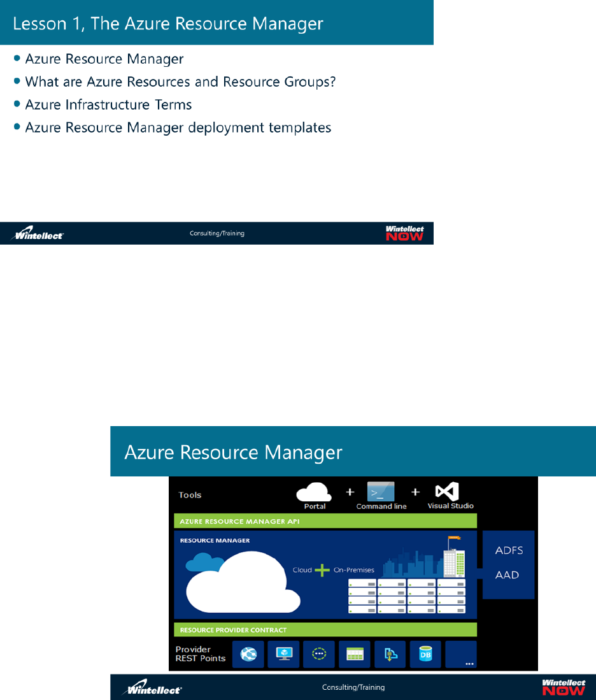Click the 'Azure Infrastructure Terms' bullet
The image size is (596, 700).
tap(108, 104)
